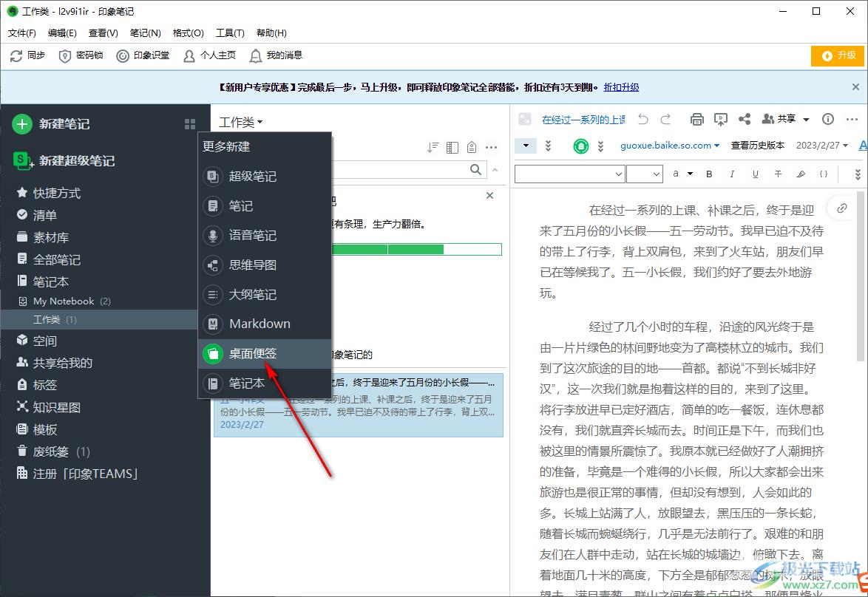The image size is (868, 597).
Task: Open the Password Lock (密码锁)
Action: click(81, 55)
